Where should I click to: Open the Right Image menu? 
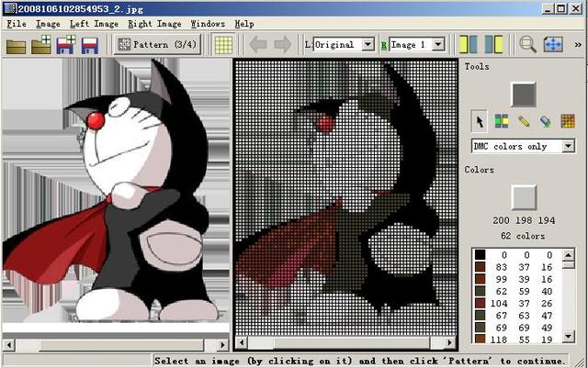tap(154, 24)
